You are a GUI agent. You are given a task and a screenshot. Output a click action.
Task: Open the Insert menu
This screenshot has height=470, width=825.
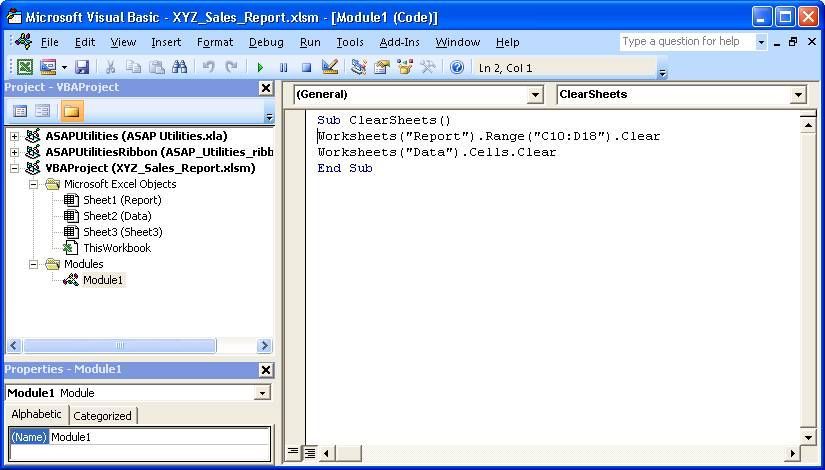pyautogui.click(x=166, y=42)
